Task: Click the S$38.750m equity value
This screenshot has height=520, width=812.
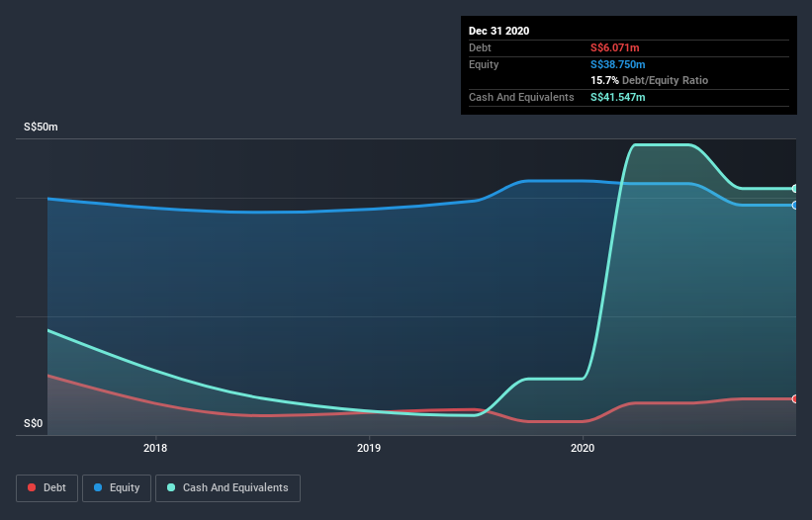Action: 618,64
